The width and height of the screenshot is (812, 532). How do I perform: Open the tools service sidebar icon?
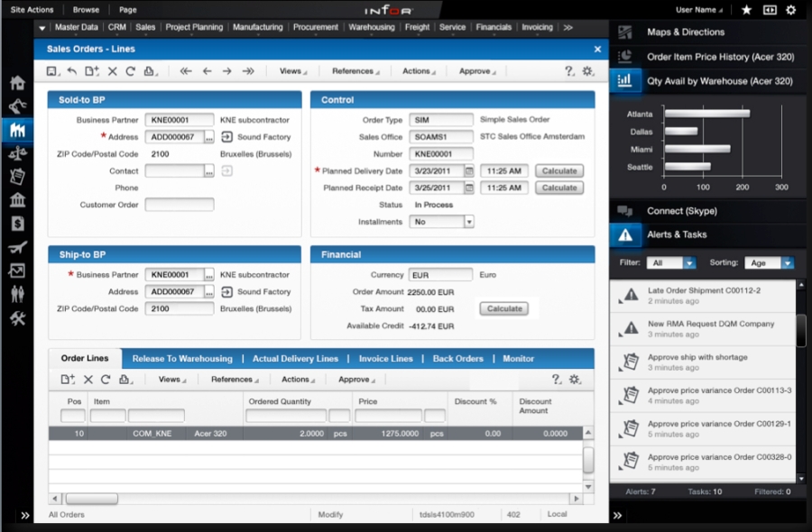point(17,318)
